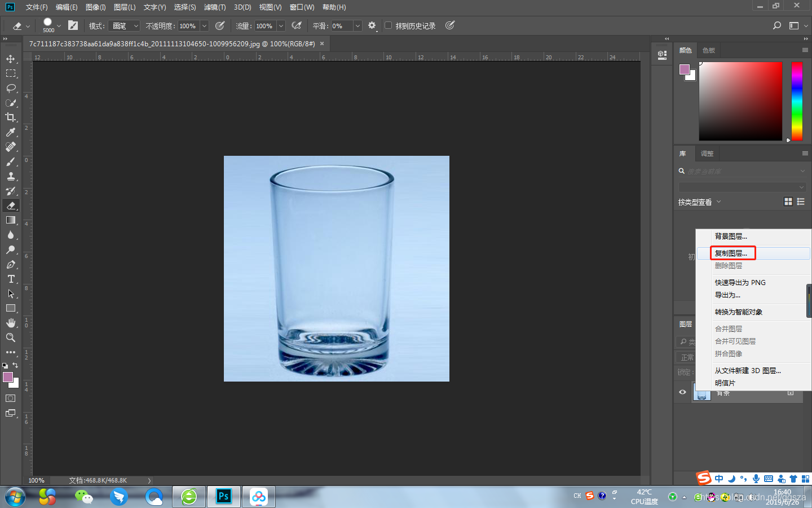Select the Dodge tool

pos(11,249)
